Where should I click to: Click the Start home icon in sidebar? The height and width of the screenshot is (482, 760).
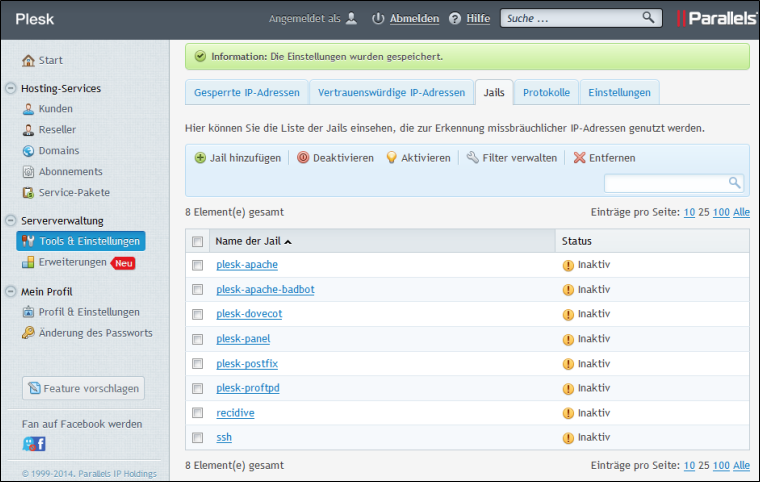(28, 61)
